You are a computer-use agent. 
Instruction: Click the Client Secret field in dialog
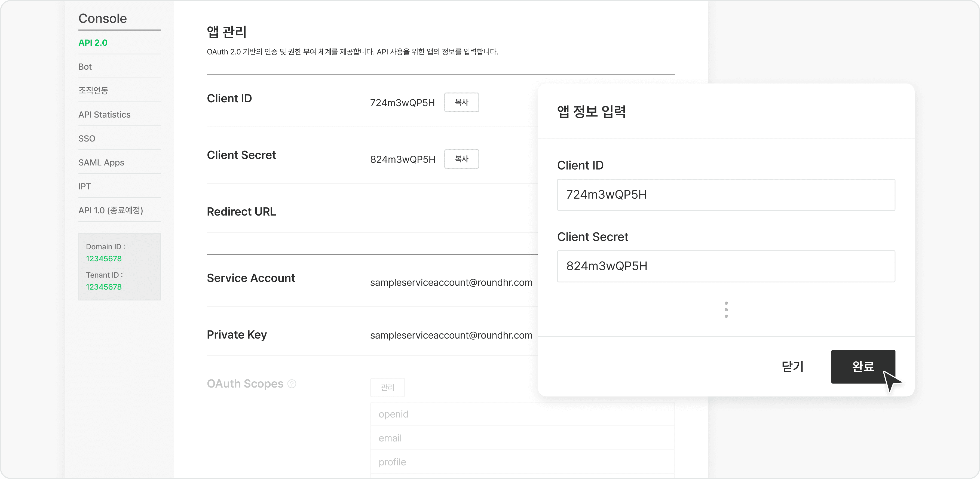coord(726,266)
